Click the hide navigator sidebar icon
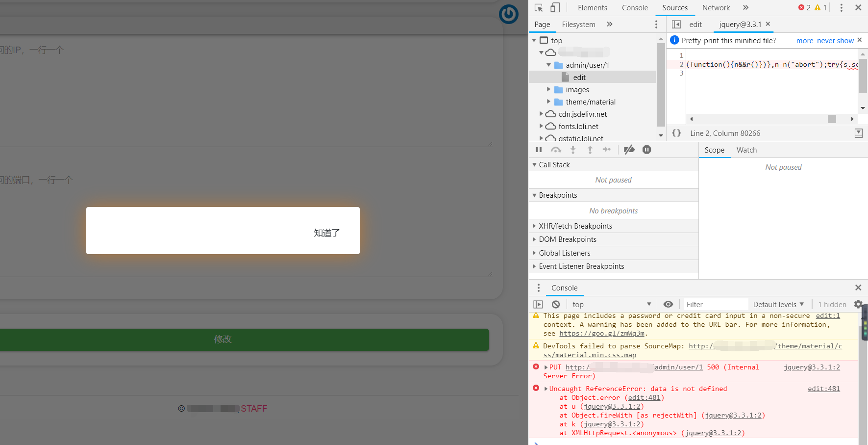The image size is (868, 445). (x=676, y=25)
